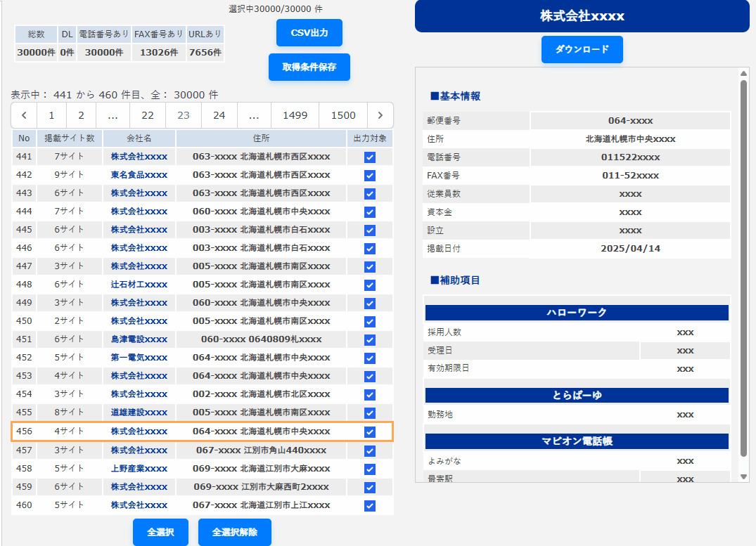
Task: Select page 22 in pagination
Action: 148,115
